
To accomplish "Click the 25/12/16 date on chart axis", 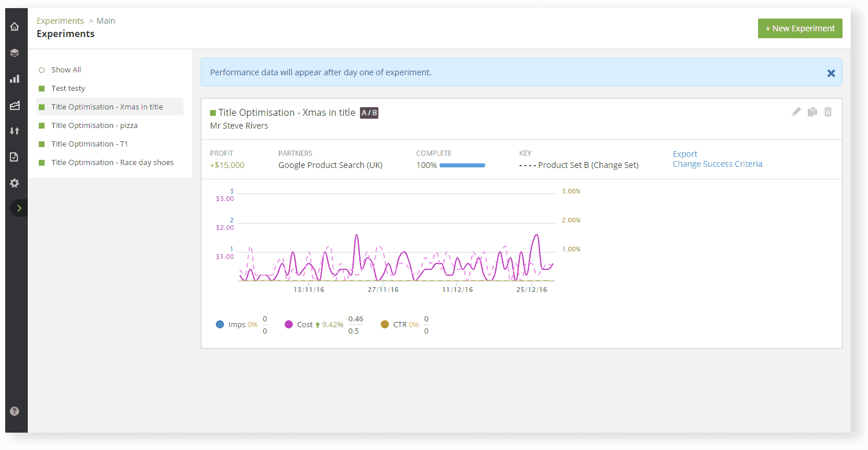I will (531, 290).
